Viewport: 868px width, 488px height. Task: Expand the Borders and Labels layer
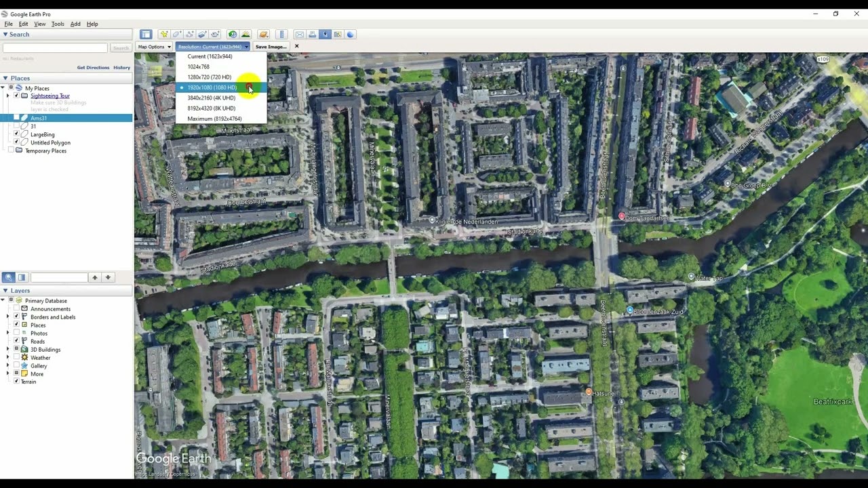(x=8, y=317)
